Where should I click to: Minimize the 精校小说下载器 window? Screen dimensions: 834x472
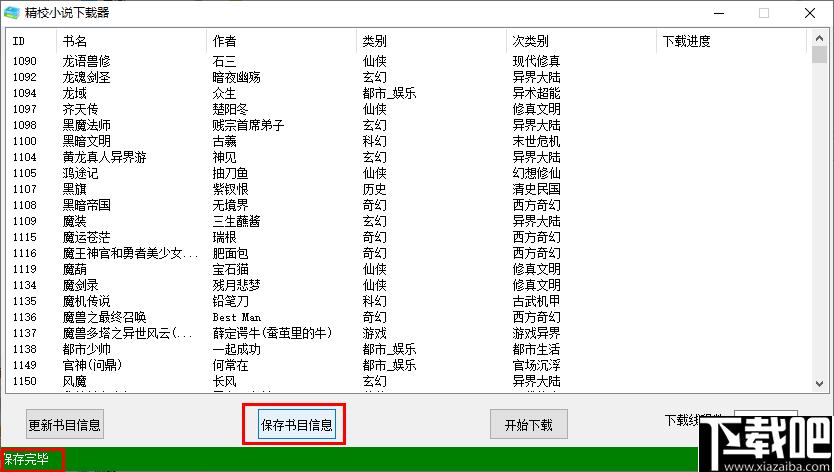[x=719, y=13]
